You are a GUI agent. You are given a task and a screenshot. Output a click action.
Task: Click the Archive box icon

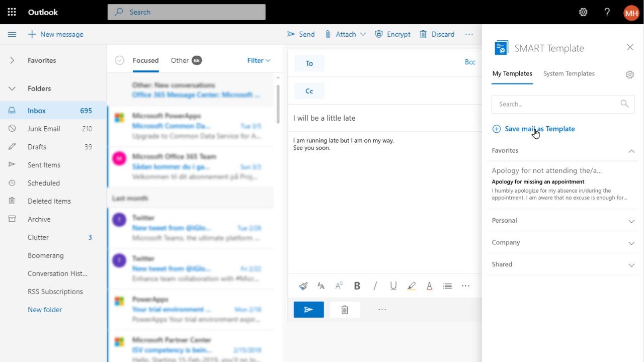click(12, 219)
